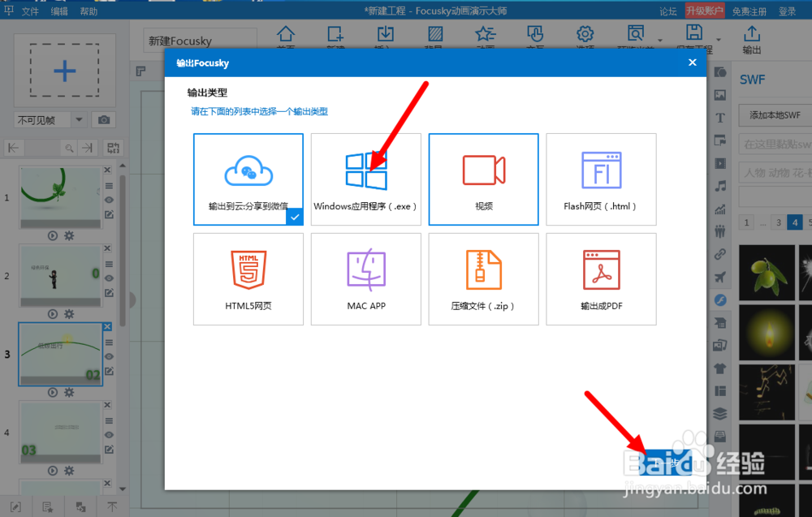This screenshot has height=517, width=812.
Task: Choose the 视频 video output type
Action: coord(483,179)
